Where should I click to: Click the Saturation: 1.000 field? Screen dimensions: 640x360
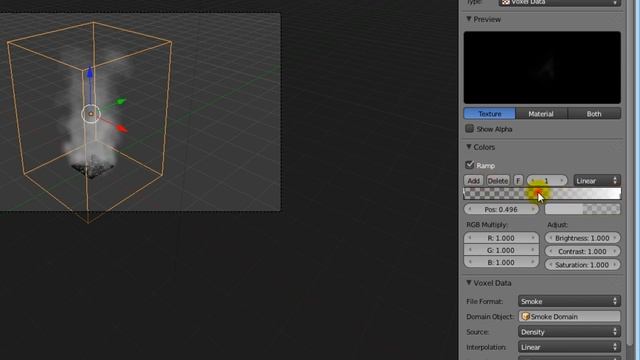tap(582, 265)
